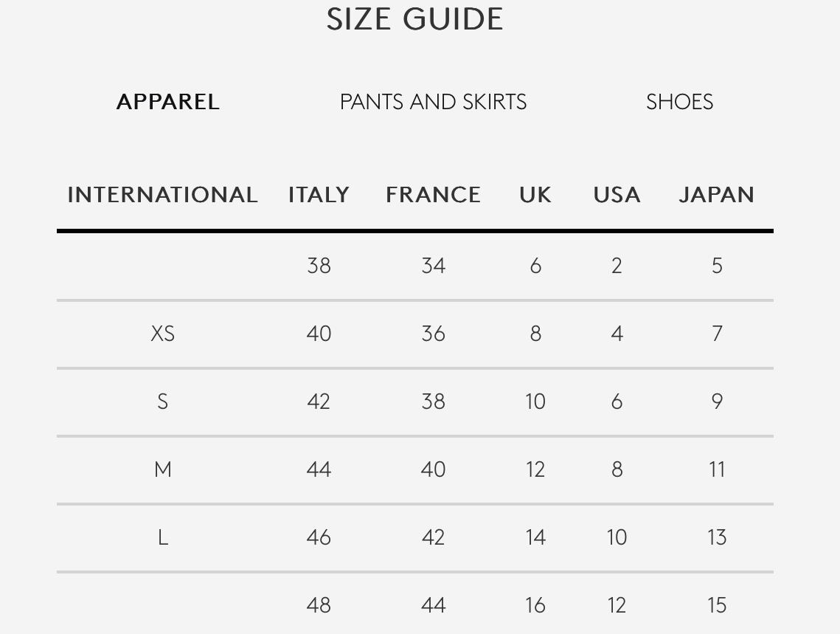Click UK size 16 cell
The image size is (840, 634).
click(535, 605)
